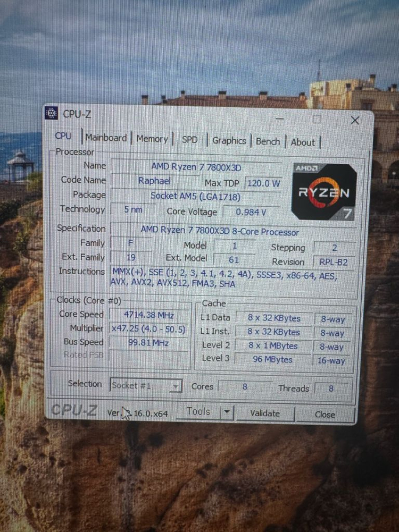Click the processor Name field
Viewport: 399px width, 532px height.
tap(196, 167)
